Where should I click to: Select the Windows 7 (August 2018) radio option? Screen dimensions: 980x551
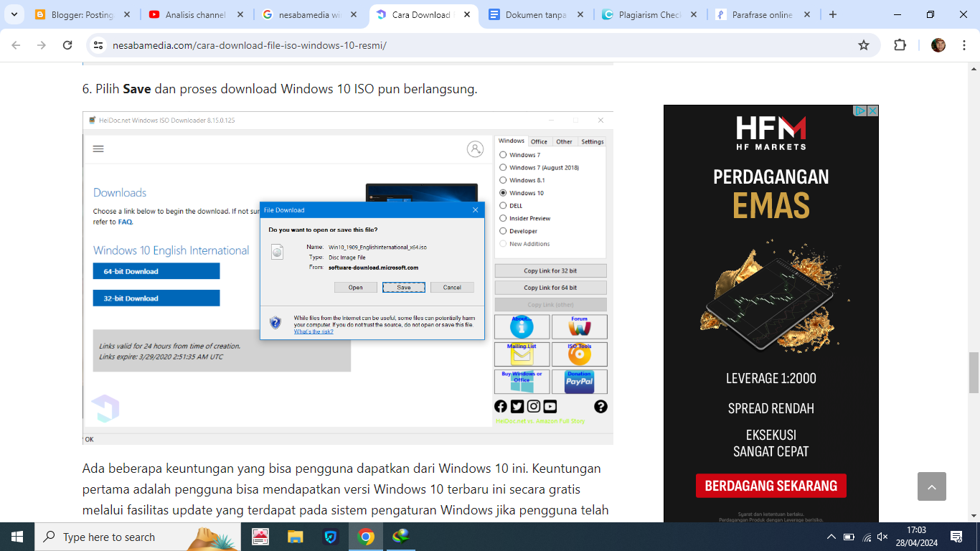point(503,167)
